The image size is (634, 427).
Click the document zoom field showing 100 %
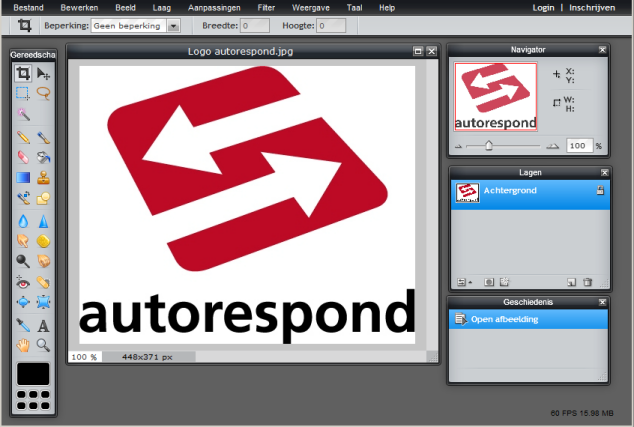(85, 357)
